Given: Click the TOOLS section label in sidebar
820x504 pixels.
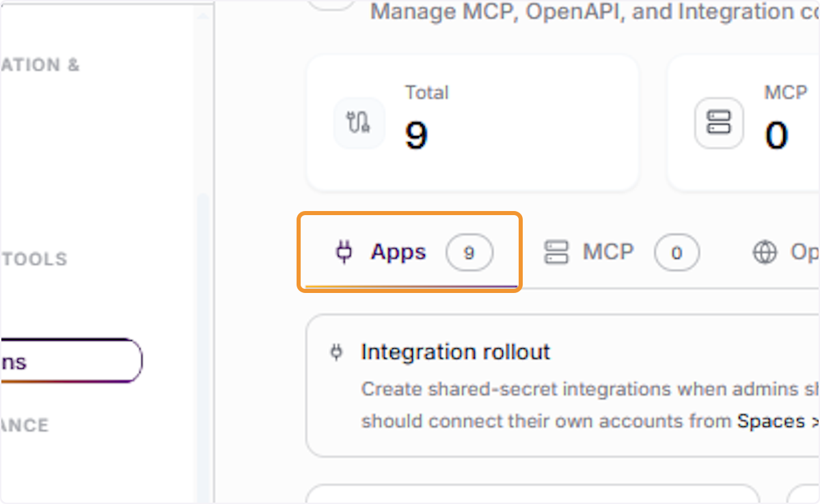Looking at the screenshot, I should [33, 259].
